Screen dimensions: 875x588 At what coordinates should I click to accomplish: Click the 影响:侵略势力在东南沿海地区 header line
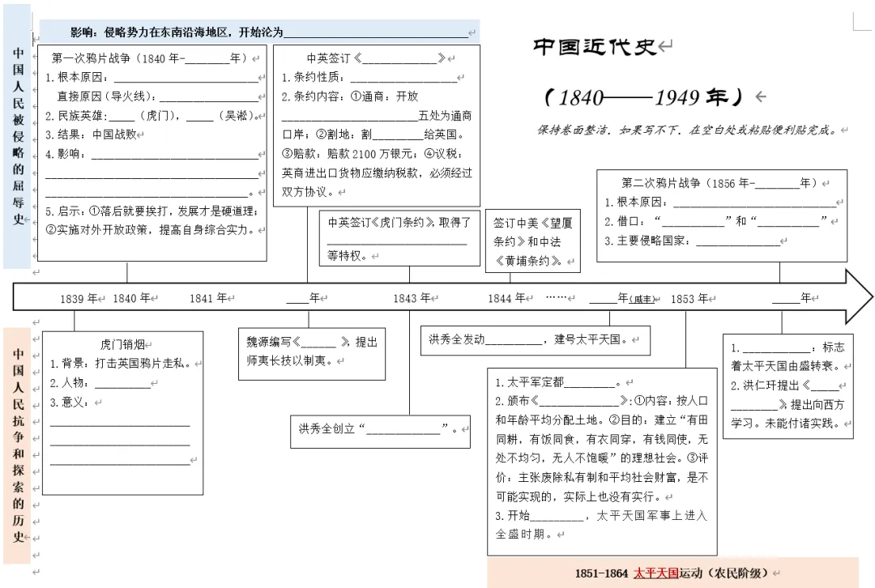[269, 32]
